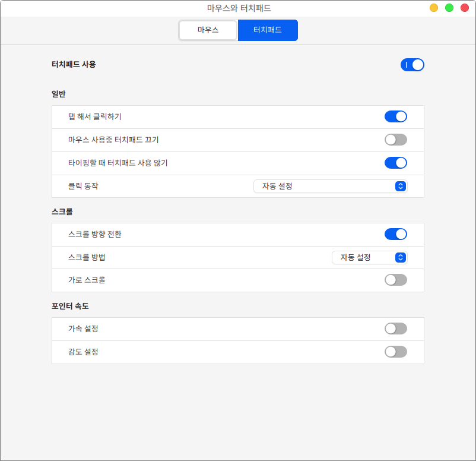The height and width of the screenshot is (461, 476).
Task: Toggle the 터치패드 사용 master switch
Action: 412,65
